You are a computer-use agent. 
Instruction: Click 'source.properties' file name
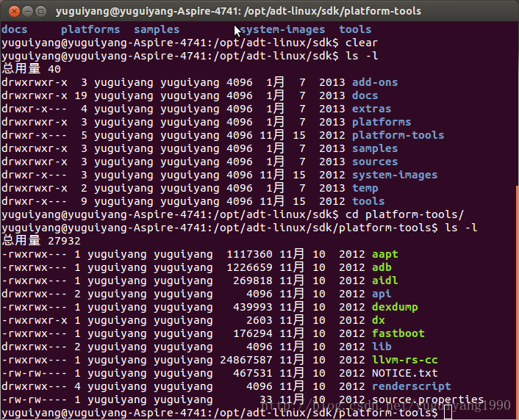tap(428, 400)
